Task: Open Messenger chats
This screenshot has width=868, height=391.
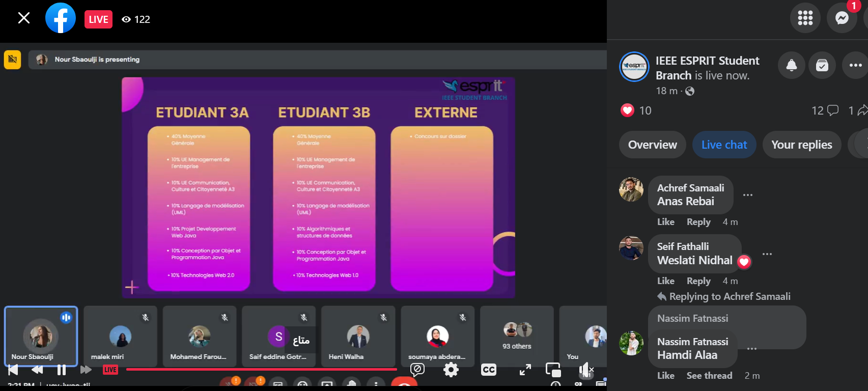Action: tap(842, 18)
